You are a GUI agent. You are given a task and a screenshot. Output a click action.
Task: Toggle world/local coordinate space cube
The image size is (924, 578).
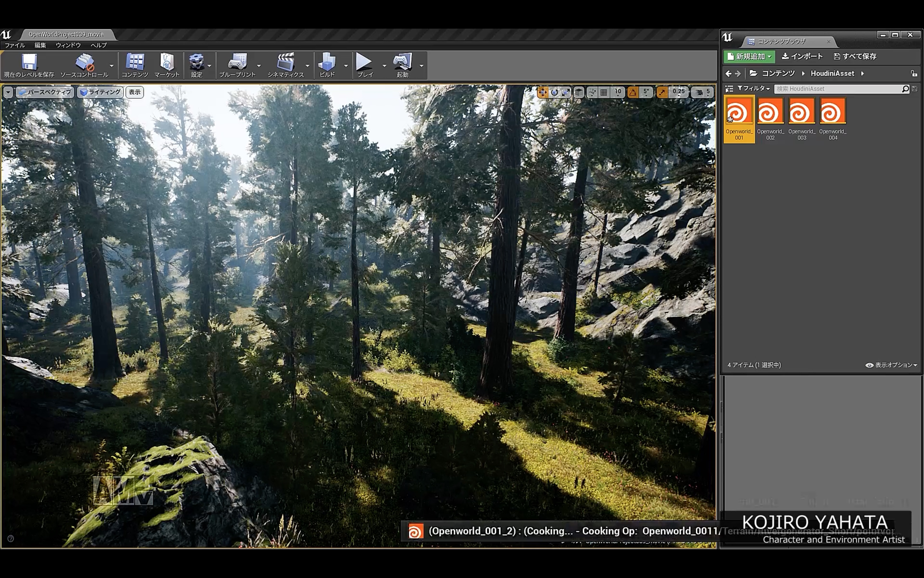[x=579, y=92]
